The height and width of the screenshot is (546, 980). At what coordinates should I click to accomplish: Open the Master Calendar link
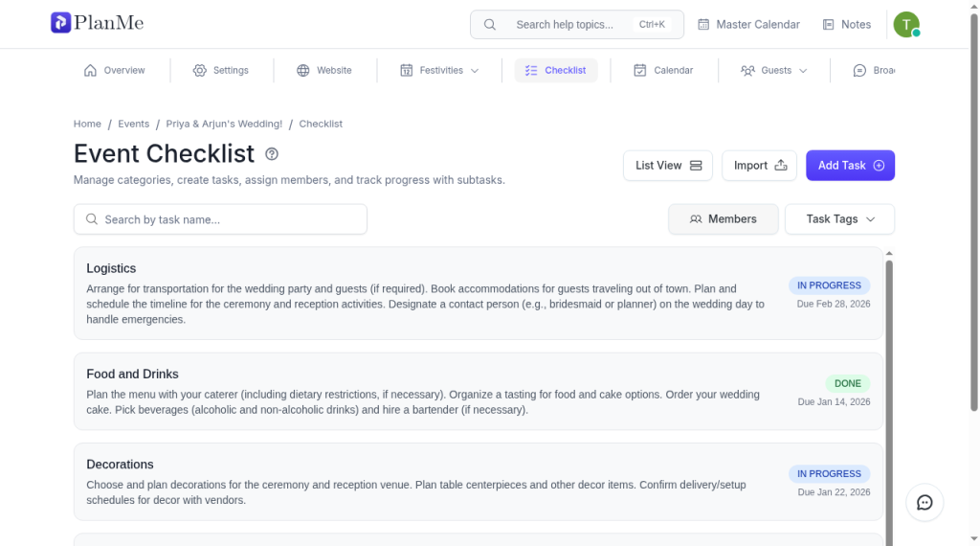748,24
